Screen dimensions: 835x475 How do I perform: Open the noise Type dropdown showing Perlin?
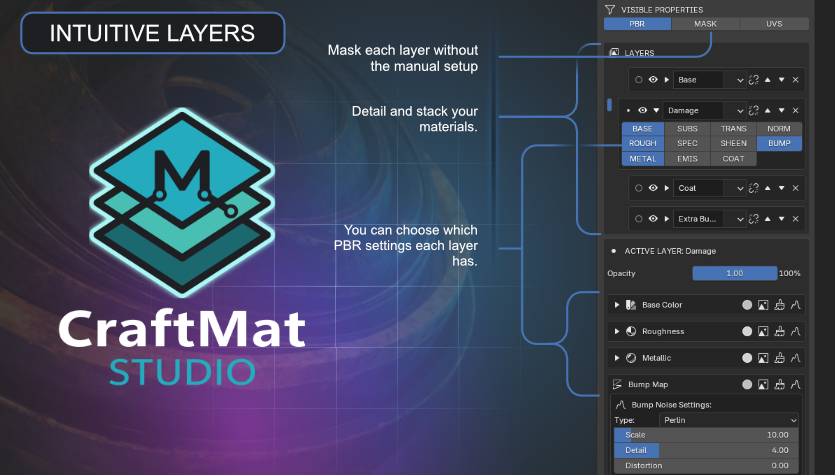pyautogui.click(x=729, y=420)
